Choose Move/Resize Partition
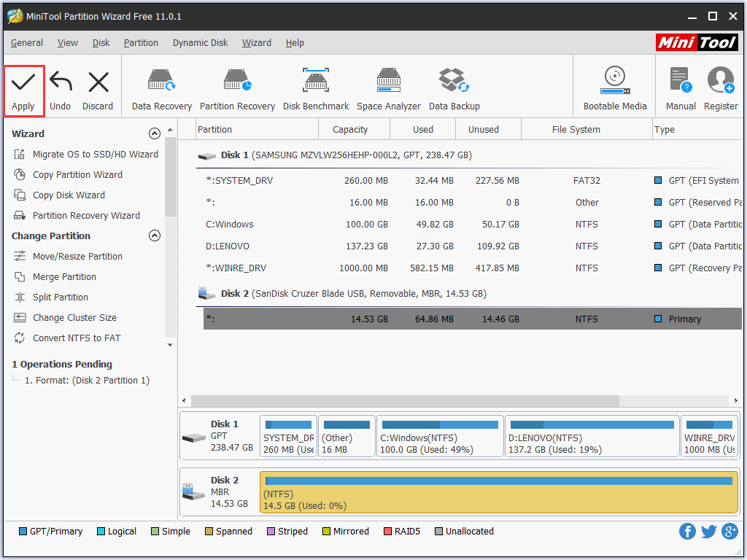 point(68,257)
